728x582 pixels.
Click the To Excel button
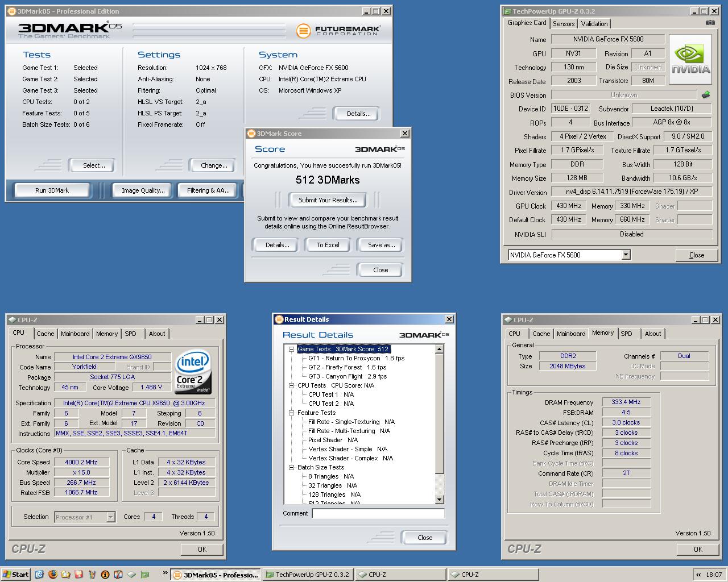pyautogui.click(x=328, y=245)
